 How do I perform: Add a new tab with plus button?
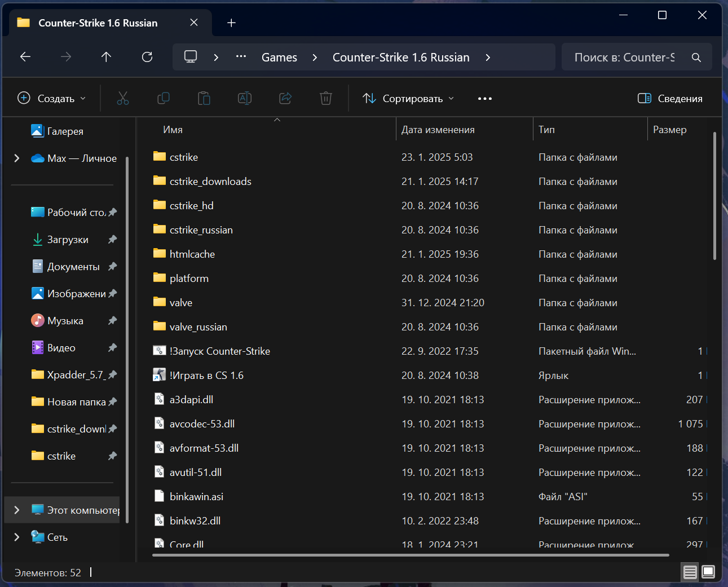point(231,23)
